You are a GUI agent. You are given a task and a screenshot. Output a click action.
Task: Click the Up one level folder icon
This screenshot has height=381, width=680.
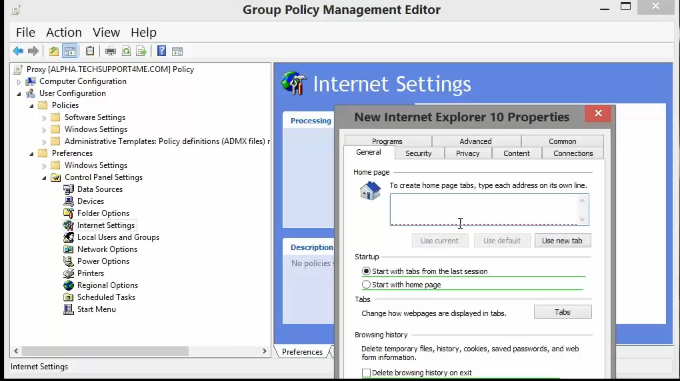tap(54, 51)
